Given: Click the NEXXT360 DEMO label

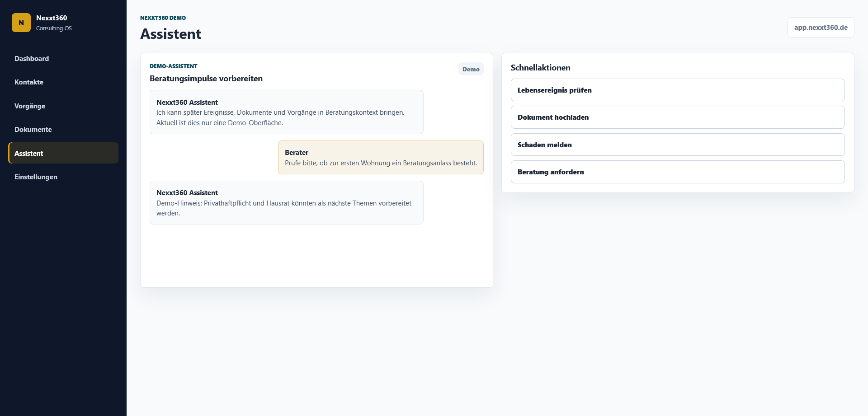Looking at the screenshot, I should [x=163, y=18].
